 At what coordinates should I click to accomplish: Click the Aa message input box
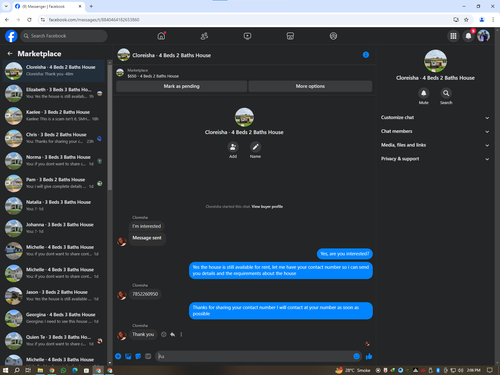pyautogui.click(x=255, y=356)
